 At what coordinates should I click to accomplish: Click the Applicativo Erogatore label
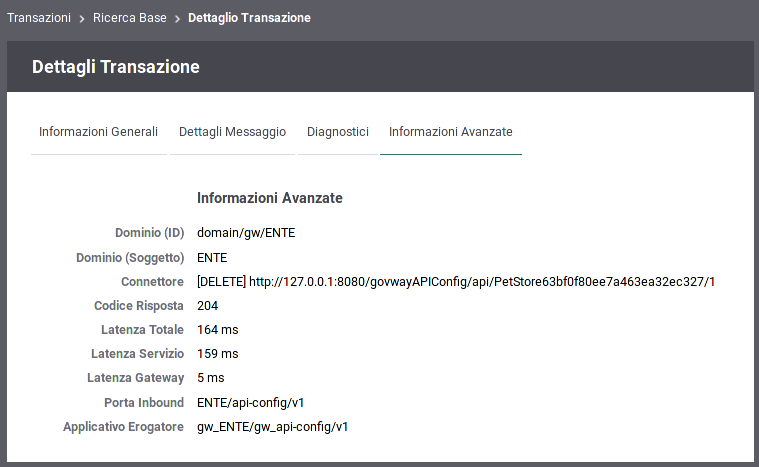(x=123, y=427)
